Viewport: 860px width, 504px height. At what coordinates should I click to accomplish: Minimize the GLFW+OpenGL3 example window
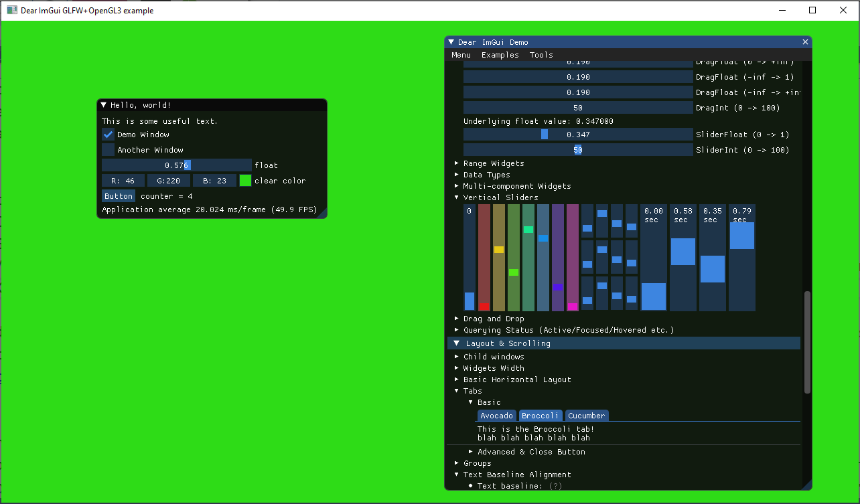point(782,10)
